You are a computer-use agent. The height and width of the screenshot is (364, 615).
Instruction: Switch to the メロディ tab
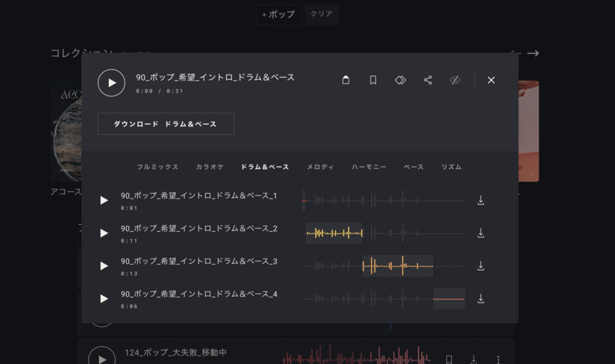point(320,167)
